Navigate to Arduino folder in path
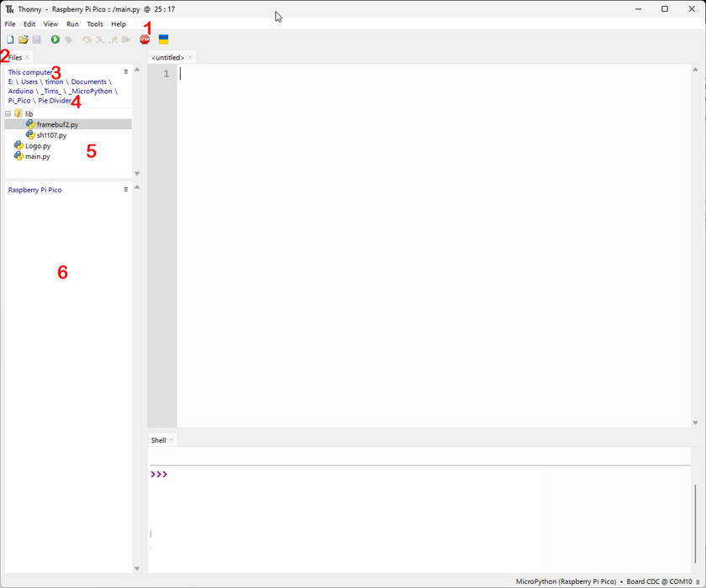The image size is (706, 588). click(x=21, y=92)
